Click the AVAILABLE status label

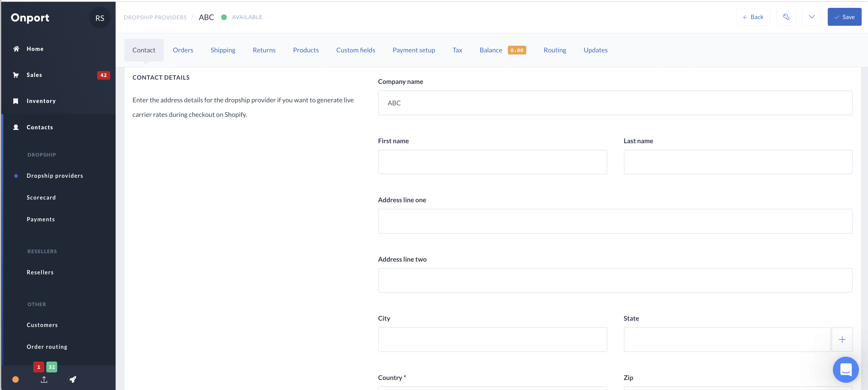tap(247, 17)
